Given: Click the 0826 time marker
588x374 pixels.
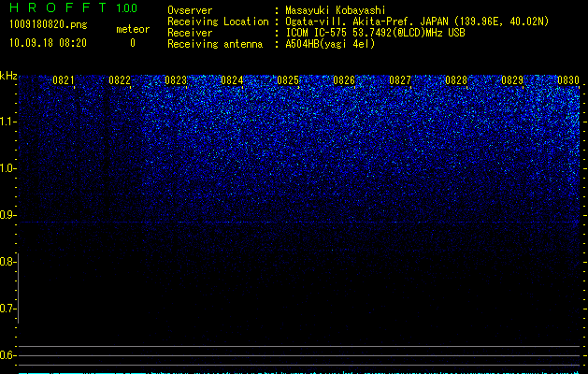Looking at the screenshot, I should pyautogui.click(x=344, y=80).
